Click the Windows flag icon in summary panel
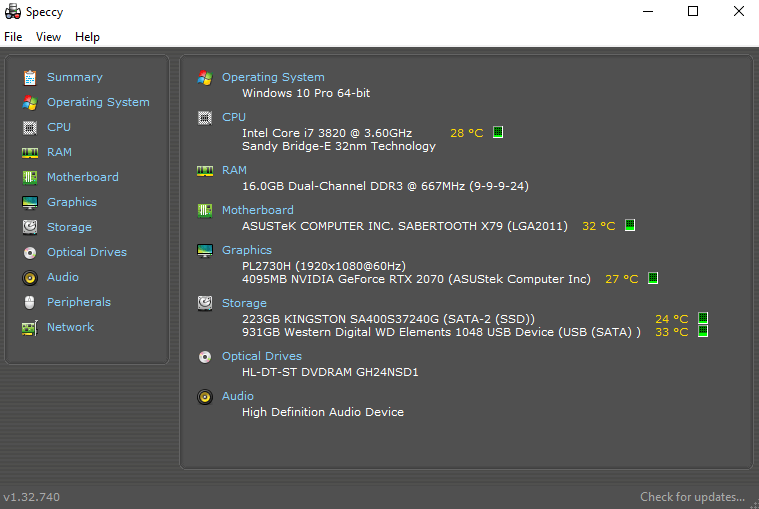Image resolution: width=759 pixels, height=509 pixels. [205, 77]
